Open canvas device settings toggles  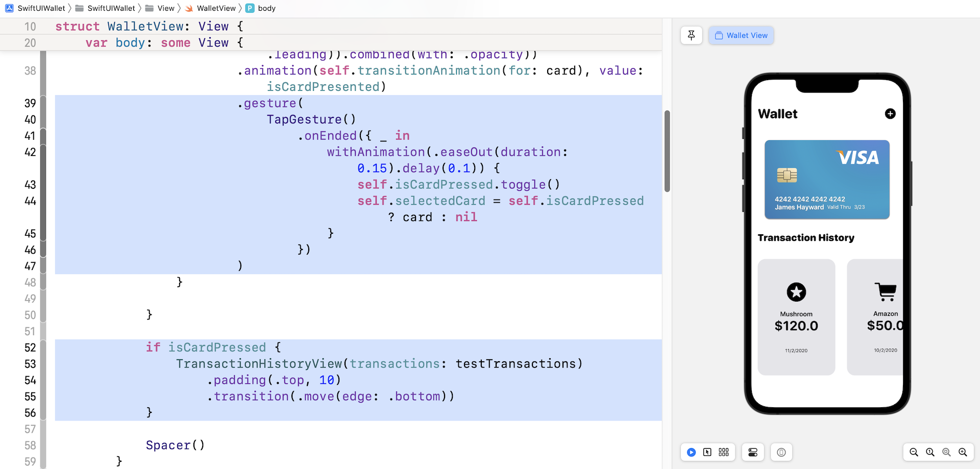(x=752, y=452)
